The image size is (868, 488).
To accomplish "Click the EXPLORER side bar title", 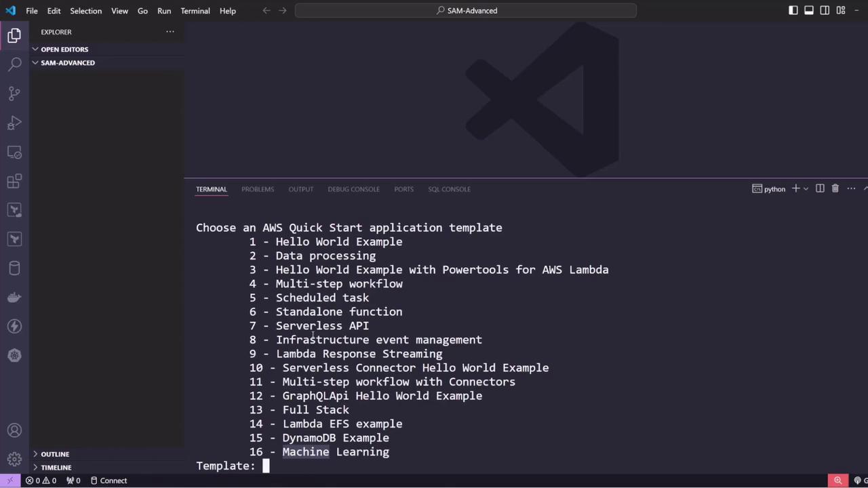I will pos(56,32).
